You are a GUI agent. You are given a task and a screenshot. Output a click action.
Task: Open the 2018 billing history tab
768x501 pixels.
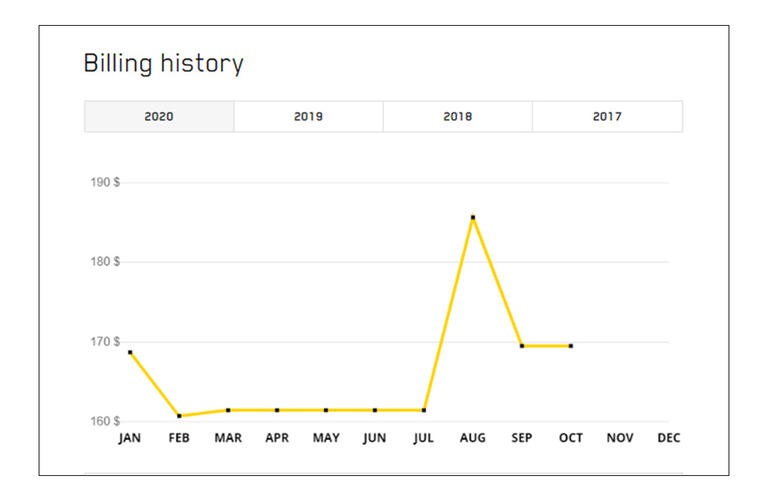(x=458, y=117)
